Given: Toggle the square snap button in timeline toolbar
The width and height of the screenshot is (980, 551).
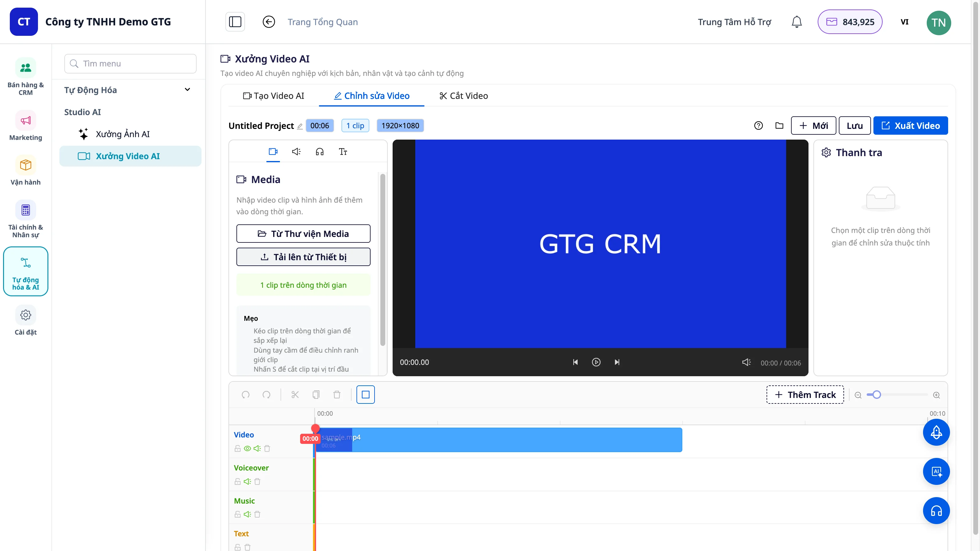Looking at the screenshot, I should [x=365, y=394].
